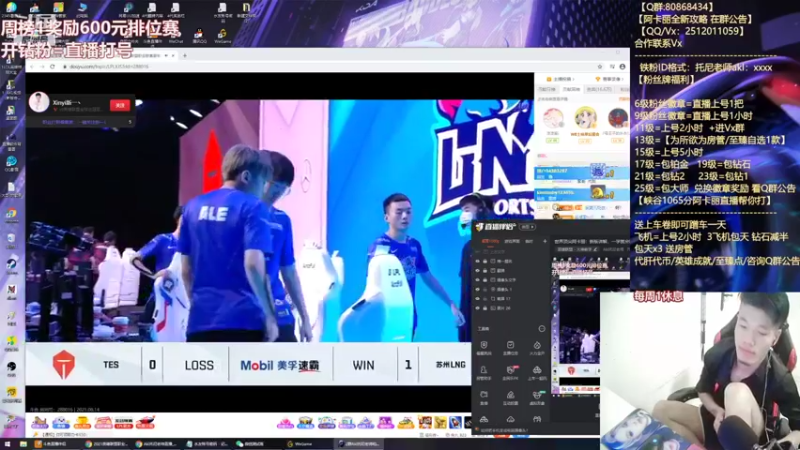Open the third tab in Douyu's right panel
The image size is (800, 450).
point(599,89)
